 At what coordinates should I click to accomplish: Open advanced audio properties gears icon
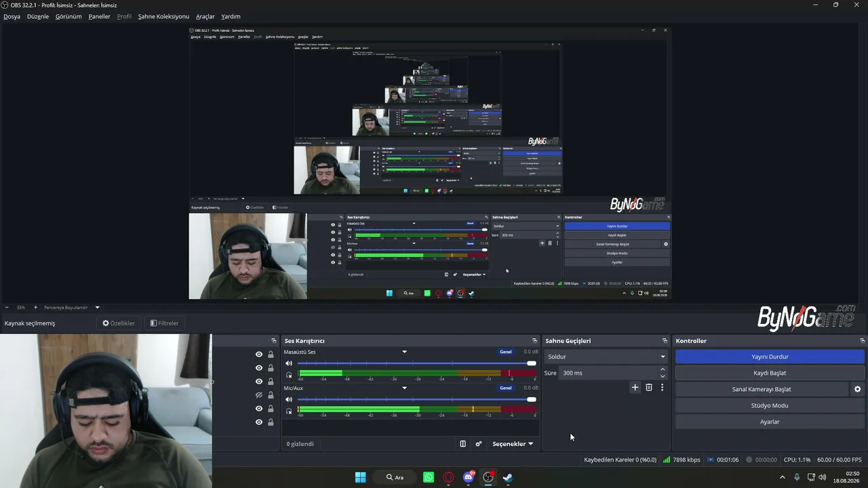click(x=479, y=444)
